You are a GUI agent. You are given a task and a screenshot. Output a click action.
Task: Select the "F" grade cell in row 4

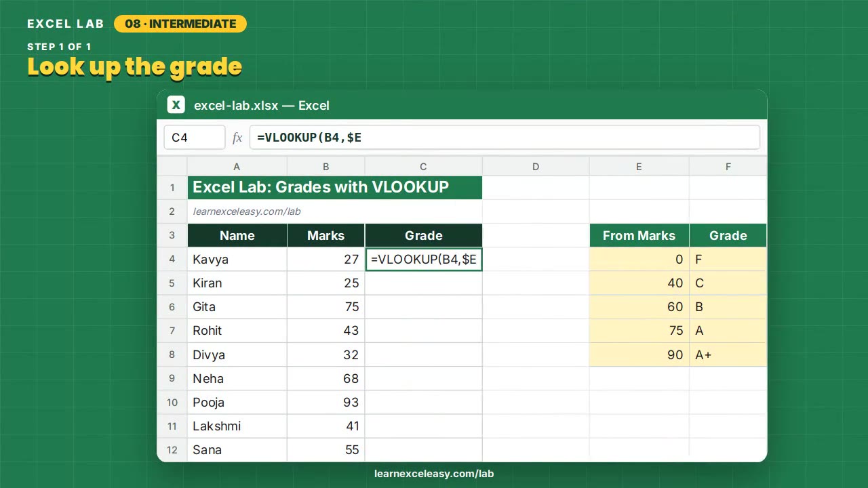[728, 259]
